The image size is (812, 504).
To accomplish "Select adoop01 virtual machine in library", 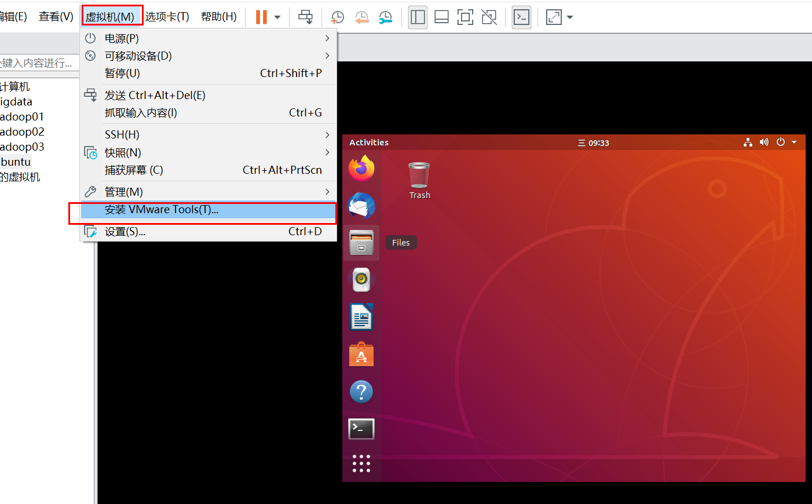I will [x=22, y=117].
